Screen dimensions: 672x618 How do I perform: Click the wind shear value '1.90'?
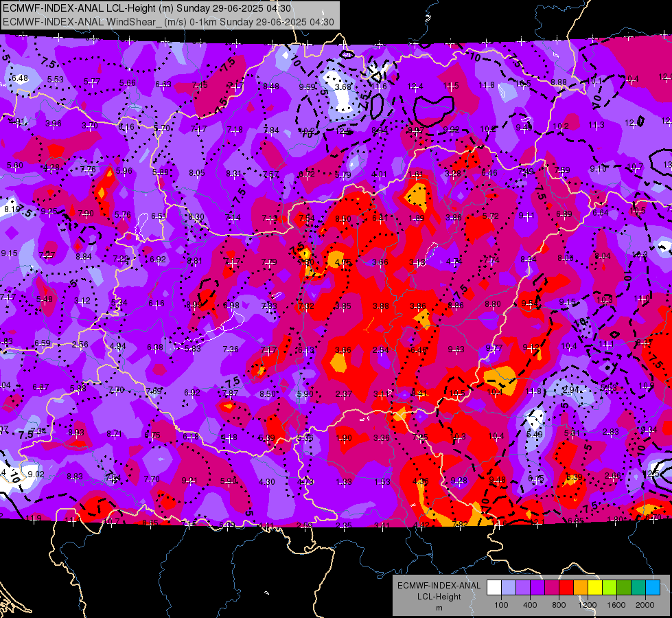344,438
